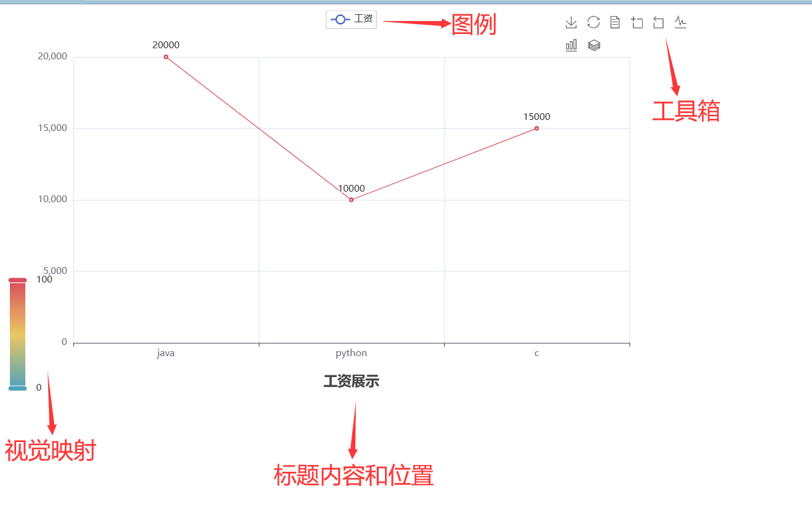Activate the area zoom selection icon
The image size is (812, 507).
coord(637,23)
